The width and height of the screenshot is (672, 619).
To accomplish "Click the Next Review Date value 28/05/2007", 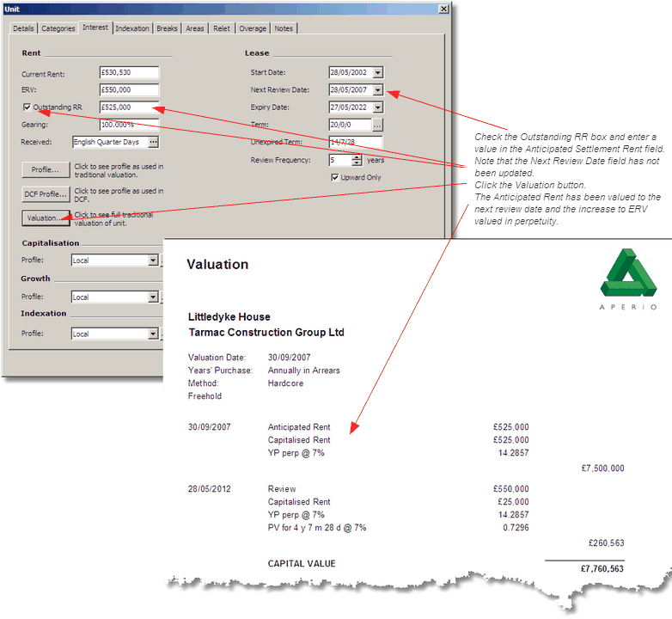I will click(348, 90).
